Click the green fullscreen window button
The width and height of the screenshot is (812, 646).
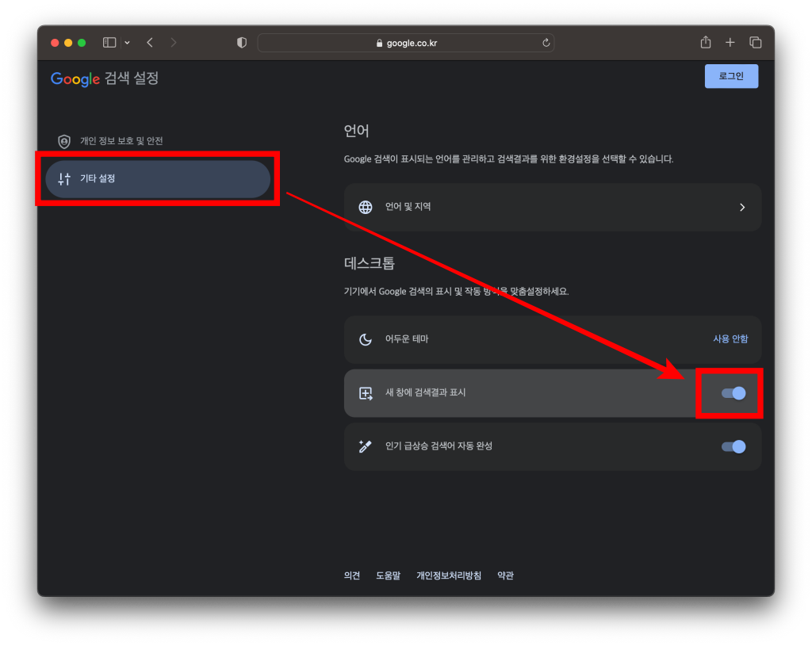click(x=82, y=43)
